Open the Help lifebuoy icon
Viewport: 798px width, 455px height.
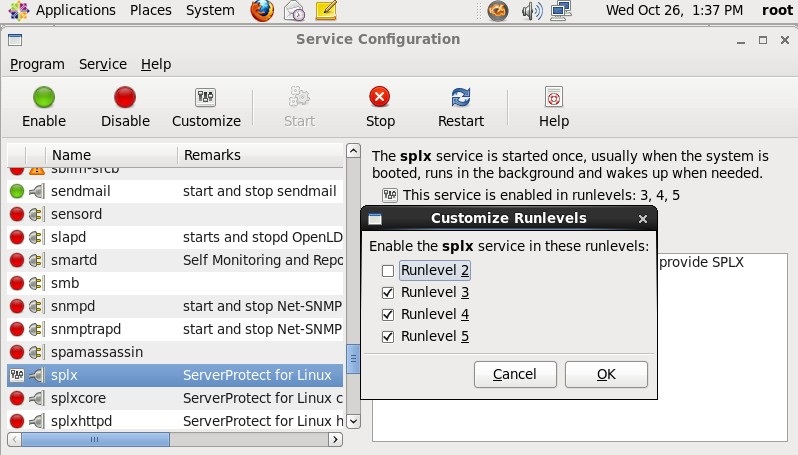(x=553, y=98)
